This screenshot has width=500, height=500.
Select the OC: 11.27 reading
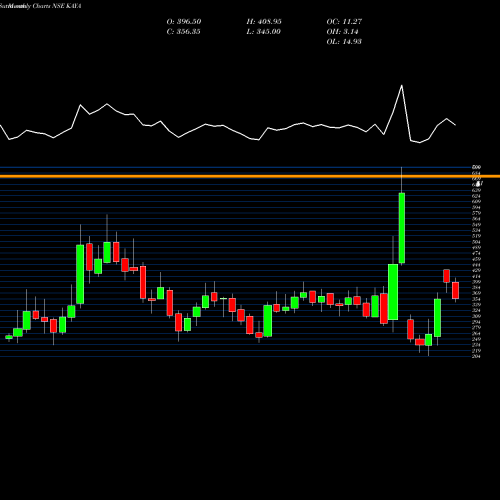[x=344, y=22]
